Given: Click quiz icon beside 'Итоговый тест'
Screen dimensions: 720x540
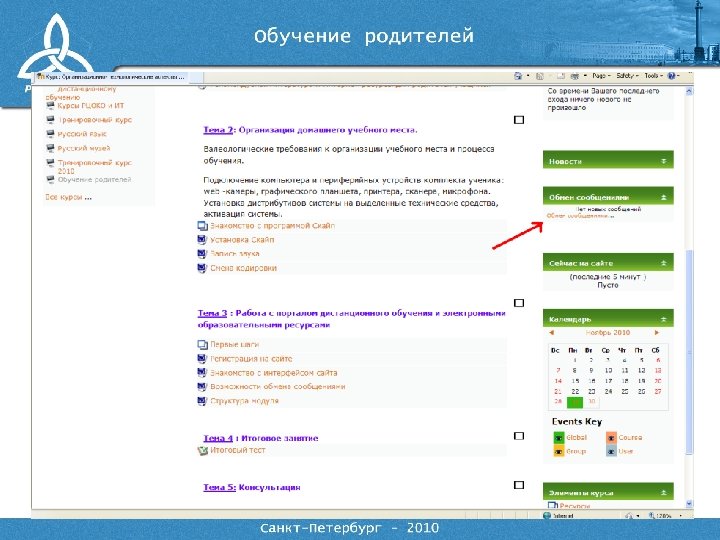Looking at the screenshot, I should 202,450.
